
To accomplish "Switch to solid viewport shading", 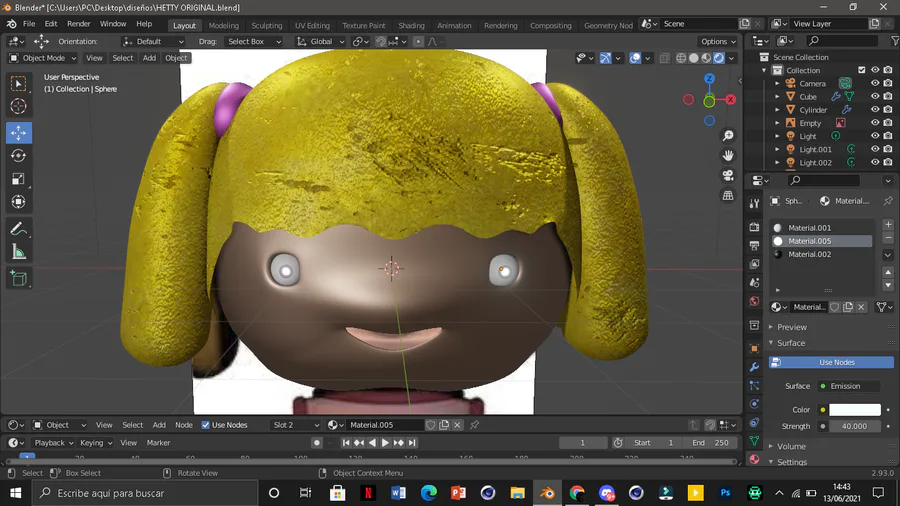I will coord(693,58).
